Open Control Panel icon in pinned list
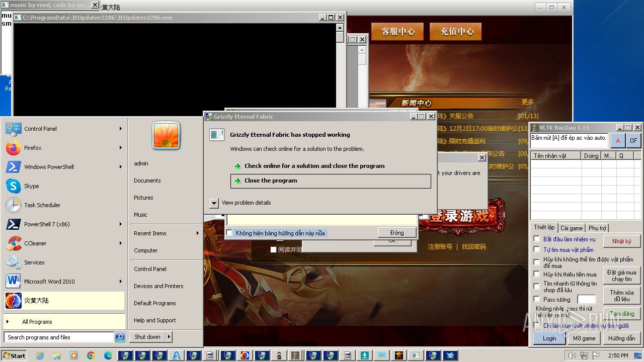Image resolution: width=644 pixels, height=362 pixels. tap(14, 129)
